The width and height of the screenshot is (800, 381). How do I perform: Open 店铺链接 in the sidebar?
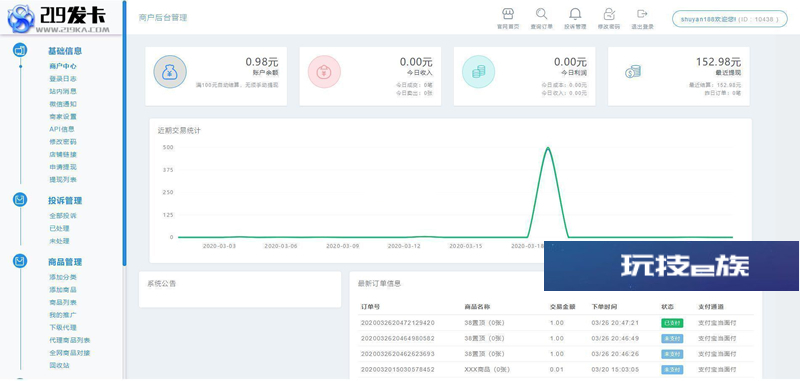(63, 155)
